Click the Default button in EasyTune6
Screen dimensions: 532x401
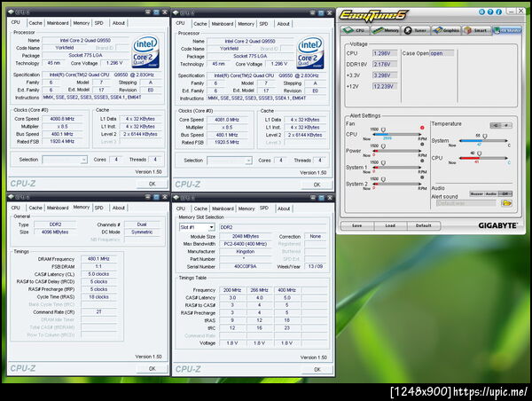424,225
